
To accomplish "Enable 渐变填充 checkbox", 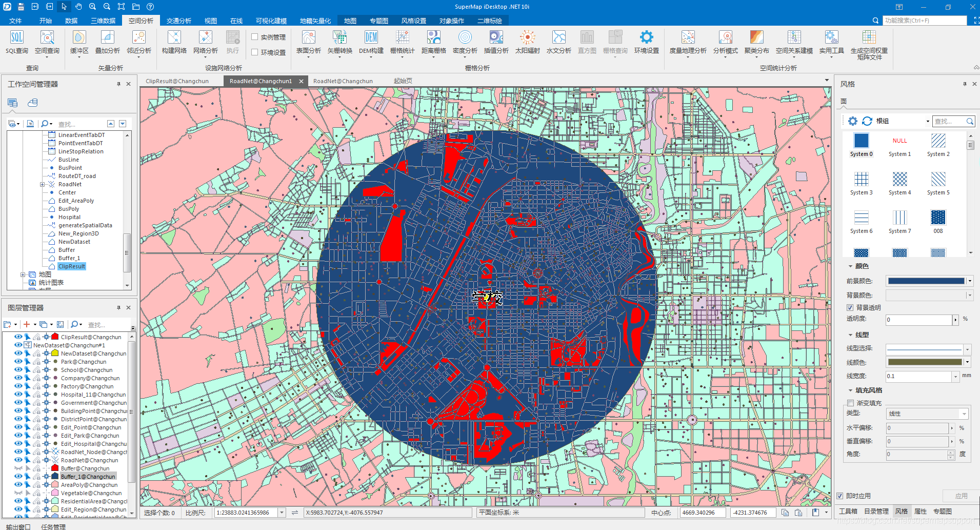I will pyautogui.click(x=850, y=403).
